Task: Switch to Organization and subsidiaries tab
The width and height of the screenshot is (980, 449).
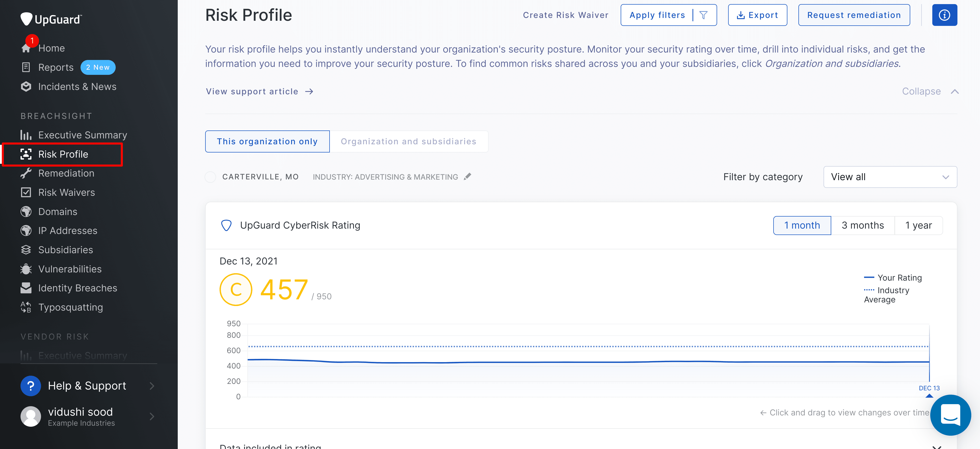Action: [409, 141]
